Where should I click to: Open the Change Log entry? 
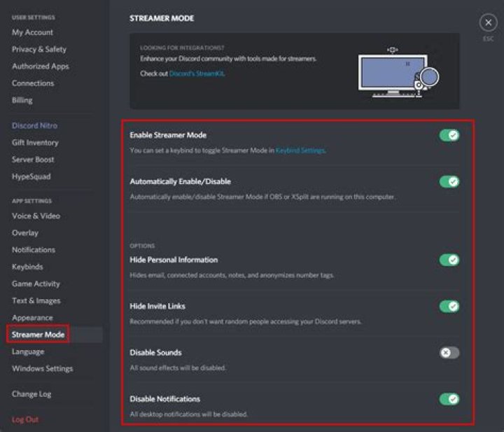31,394
